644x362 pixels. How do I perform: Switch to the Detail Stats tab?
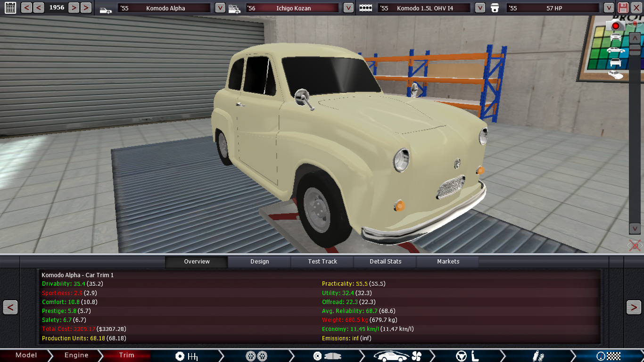click(x=385, y=262)
